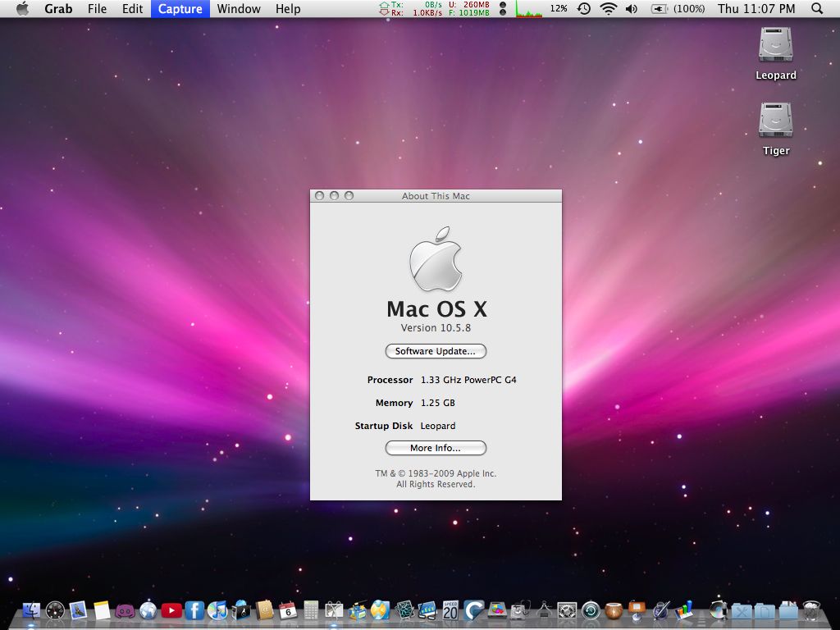Viewport: 840px width, 630px height.
Task: Click the Software Update button
Action: tap(436, 351)
